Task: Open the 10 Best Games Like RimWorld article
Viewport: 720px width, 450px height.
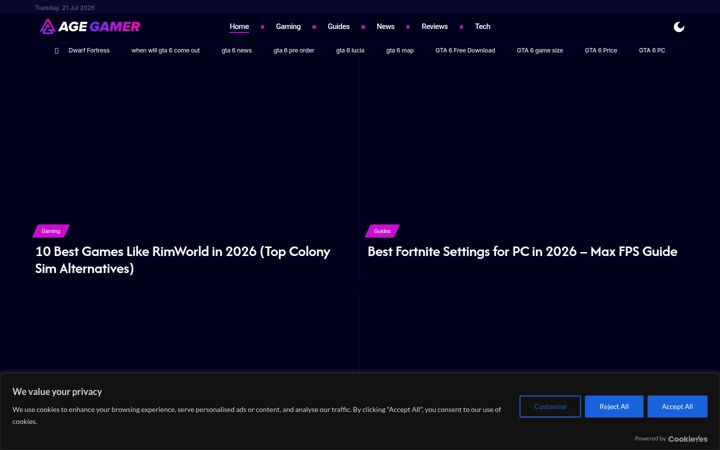Action: [183, 260]
